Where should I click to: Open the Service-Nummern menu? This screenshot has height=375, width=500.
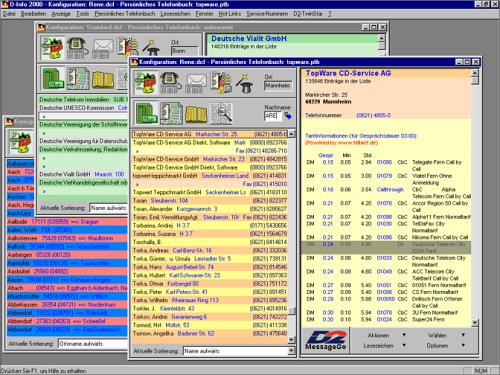click(x=267, y=14)
